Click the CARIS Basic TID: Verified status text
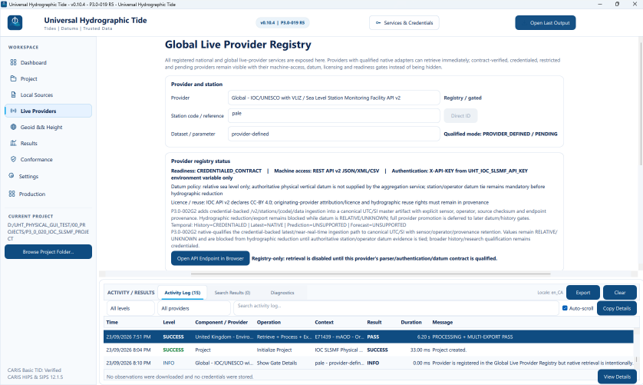The image size is (643, 385). click(x=34, y=370)
